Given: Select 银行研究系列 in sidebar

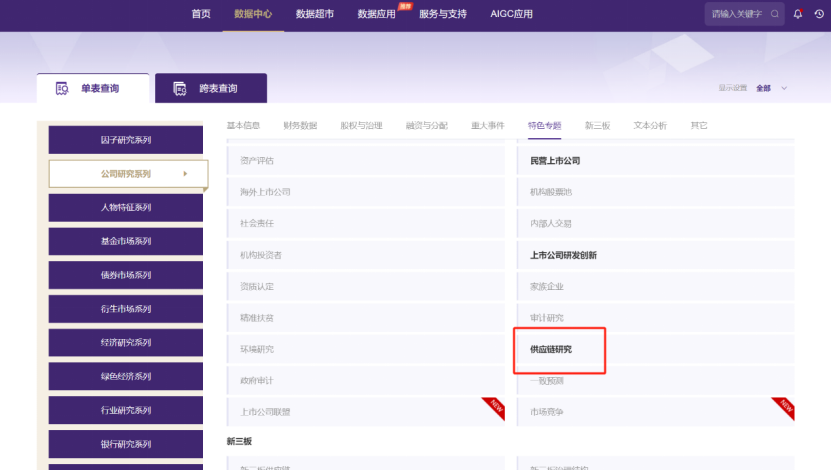Looking at the screenshot, I should (126, 444).
